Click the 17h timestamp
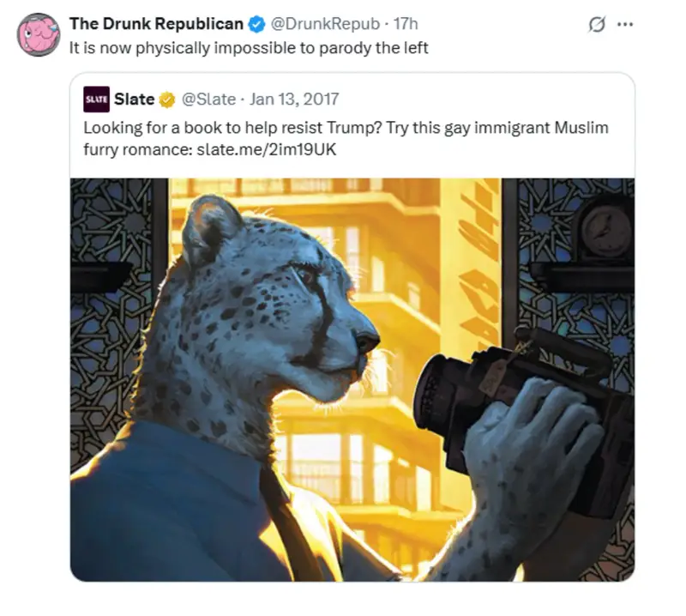This screenshot has width=686, height=616. pyautogui.click(x=405, y=24)
